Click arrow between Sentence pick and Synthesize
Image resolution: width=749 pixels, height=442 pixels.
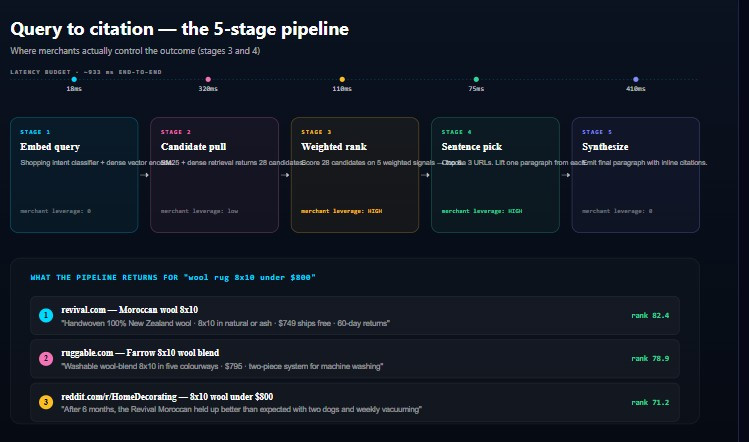point(566,175)
